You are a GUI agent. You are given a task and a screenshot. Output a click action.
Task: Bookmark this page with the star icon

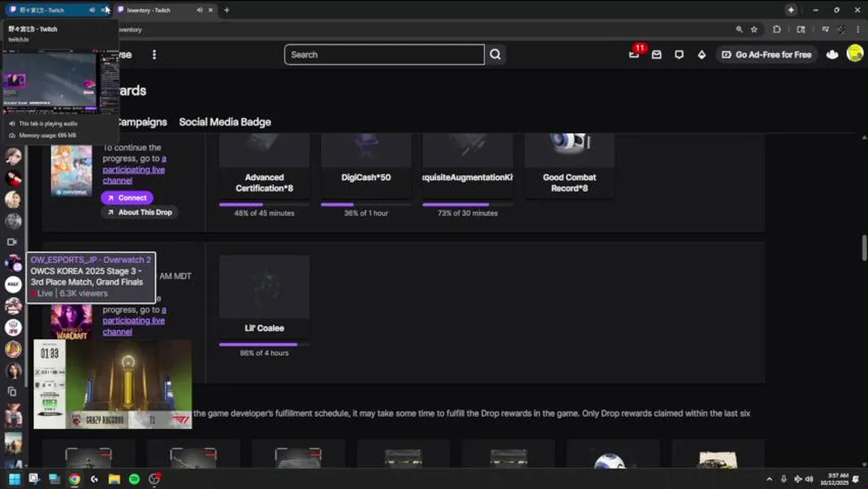754,29
